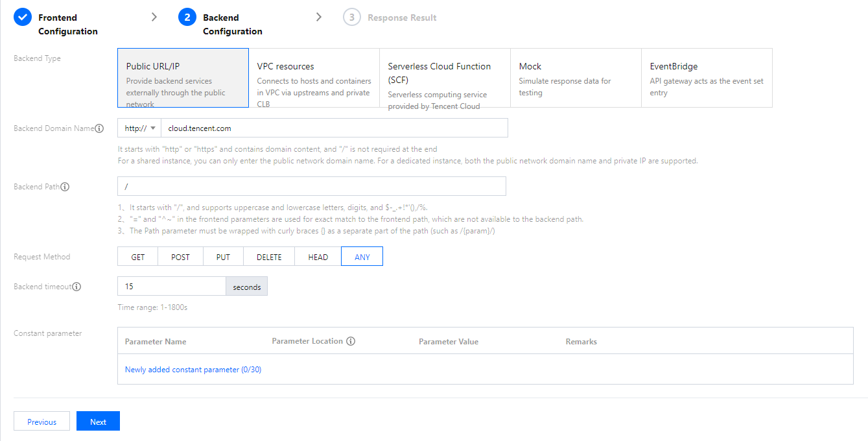This screenshot has width=868, height=441.
Task: Open the http:// protocol dropdown
Action: [x=139, y=128]
